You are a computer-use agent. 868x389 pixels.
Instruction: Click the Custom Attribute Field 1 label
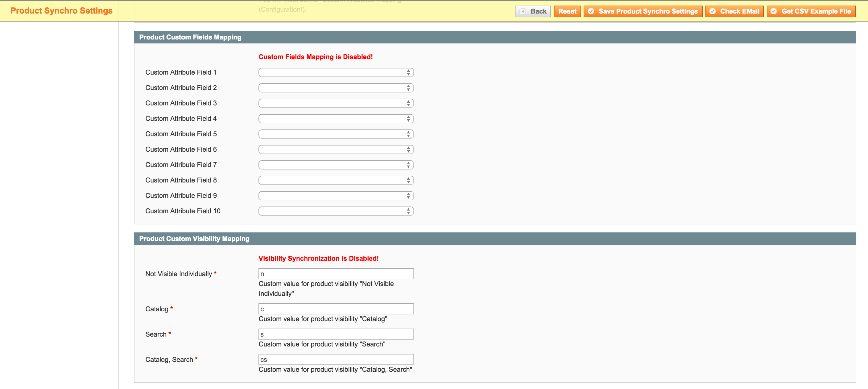(181, 72)
